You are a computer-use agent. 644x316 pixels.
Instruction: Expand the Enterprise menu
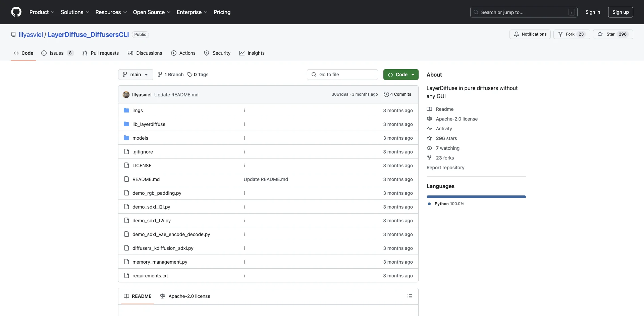[192, 12]
